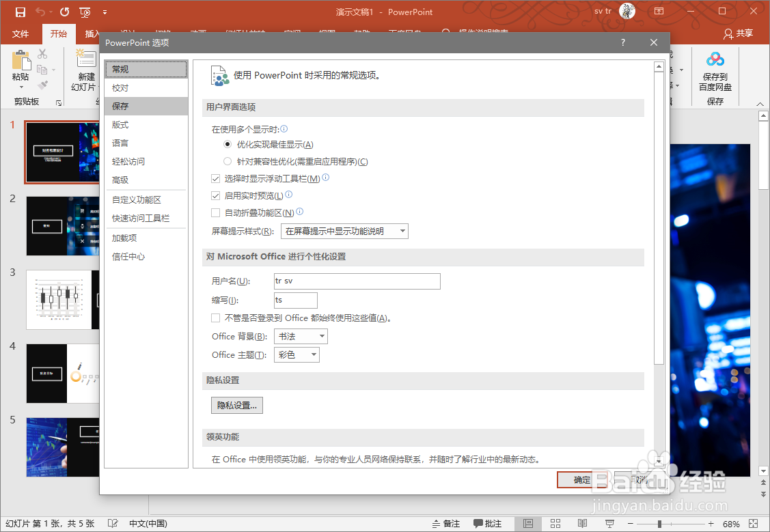The width and height of the screenshot is (770, 532).
Task: Select 自定义功能区 category
Action: tap(146, 199)
